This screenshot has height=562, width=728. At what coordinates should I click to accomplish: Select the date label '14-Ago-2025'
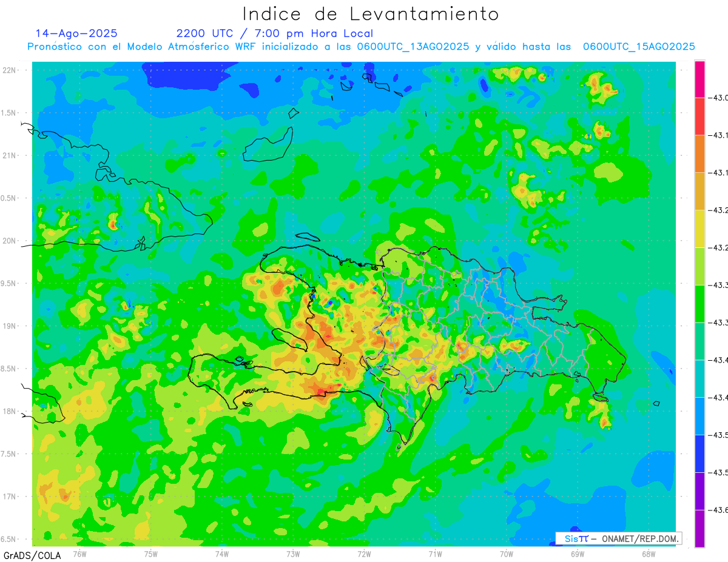(77, 33)
